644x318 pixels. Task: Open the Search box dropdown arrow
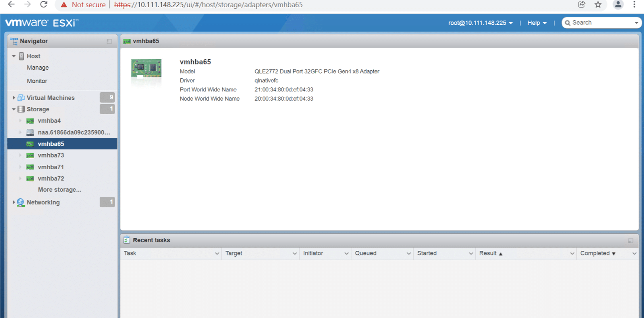[x=636, y=23]
